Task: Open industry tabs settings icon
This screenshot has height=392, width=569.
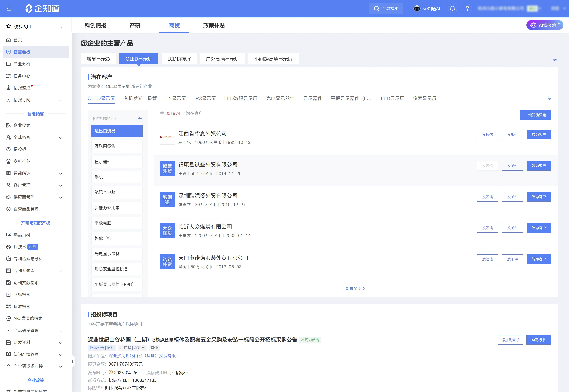Action: (x=549, y=98)
